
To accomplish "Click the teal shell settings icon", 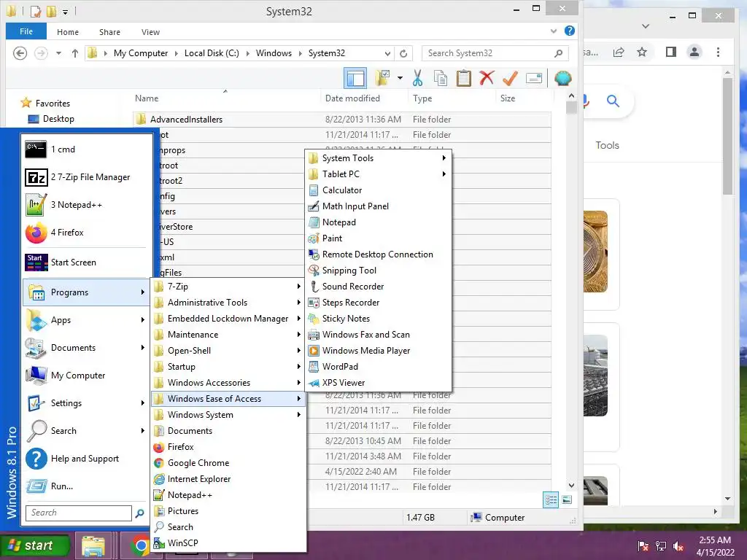I will (x=562, y=78).
